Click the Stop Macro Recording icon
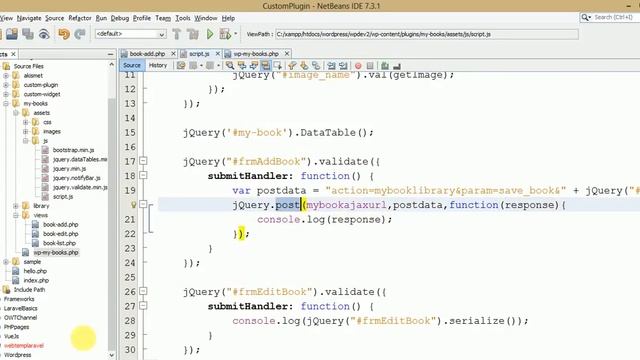 coord(370,65)
